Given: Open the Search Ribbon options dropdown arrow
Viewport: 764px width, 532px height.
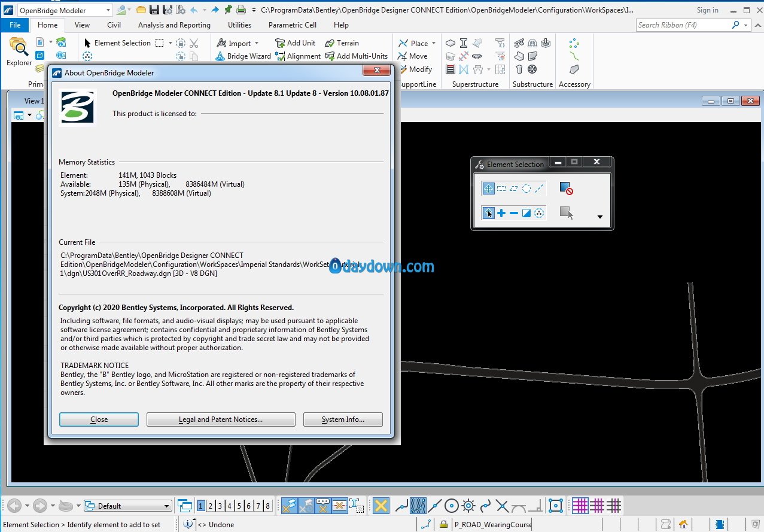Looking at the screenshot, I should tap(746, 25).
